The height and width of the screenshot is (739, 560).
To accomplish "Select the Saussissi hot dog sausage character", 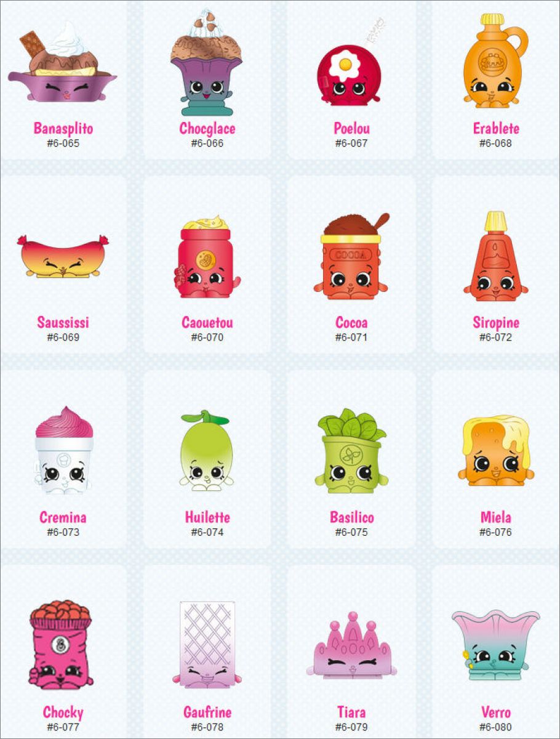I will tap(63, 254).
